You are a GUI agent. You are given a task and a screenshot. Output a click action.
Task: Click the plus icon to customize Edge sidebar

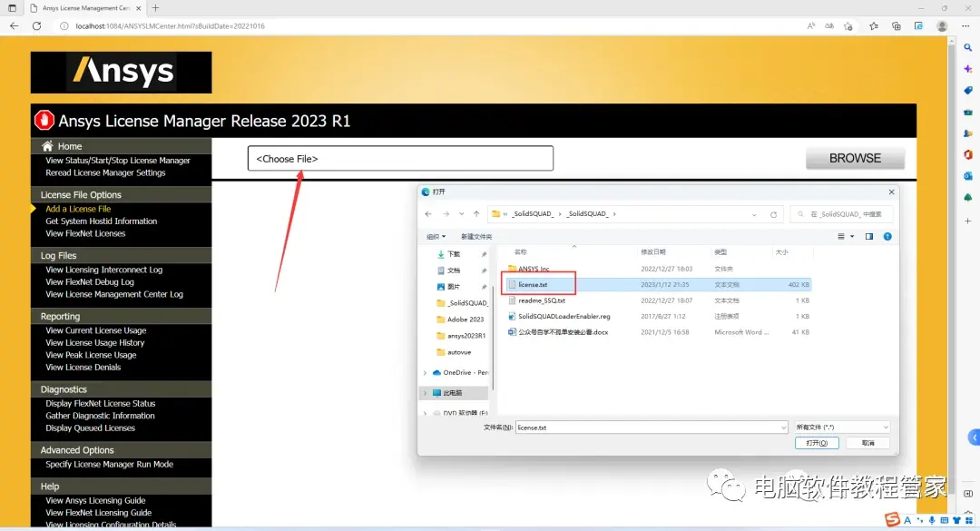point(967,221)
